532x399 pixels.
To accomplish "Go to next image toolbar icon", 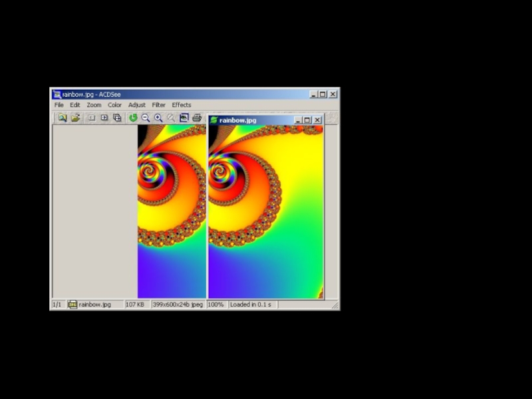I will point(104,118).
